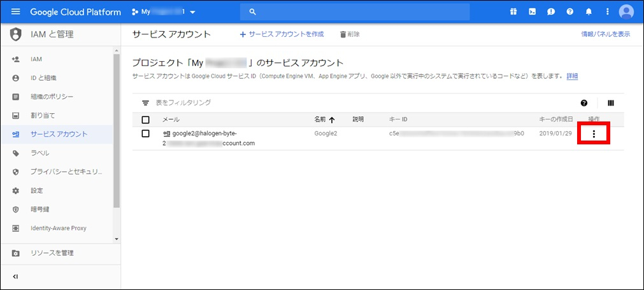This screenshot has width=644, height=290.
Task: Select サービス アカウント sidebar item
Action: coord(57,134)
